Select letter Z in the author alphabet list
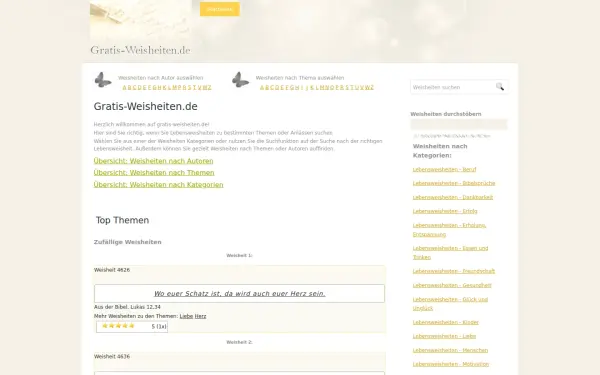The height and width of the screenshot is (375, 600). click(209, 88)
